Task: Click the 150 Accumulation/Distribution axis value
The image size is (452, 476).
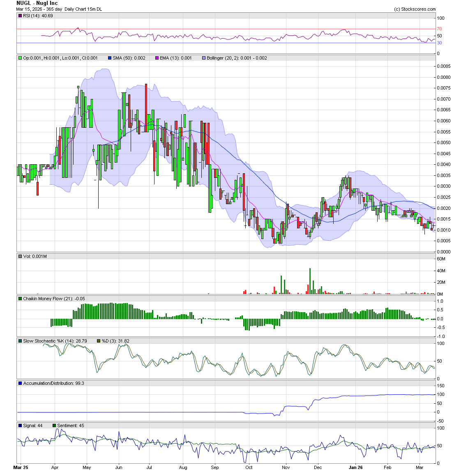Action: coord(440,386)
